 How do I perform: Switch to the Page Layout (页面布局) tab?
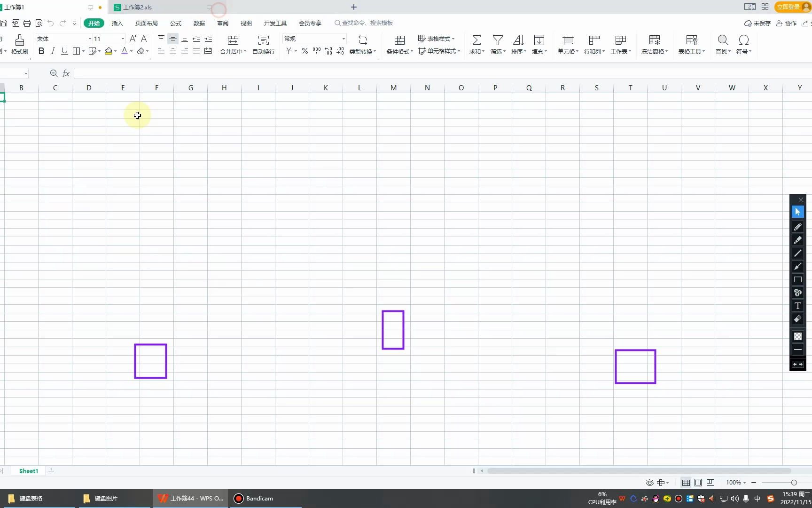coord(146,23)
